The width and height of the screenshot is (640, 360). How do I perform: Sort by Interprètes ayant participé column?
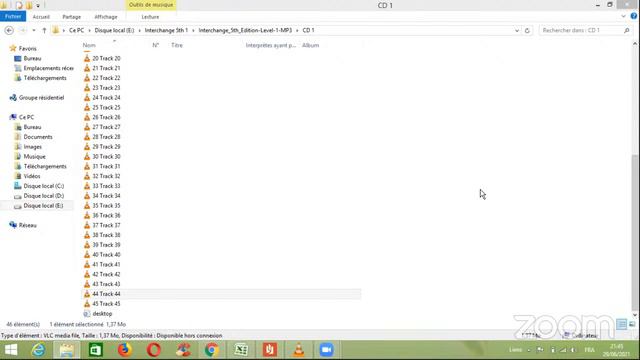(x=271, y=45)
